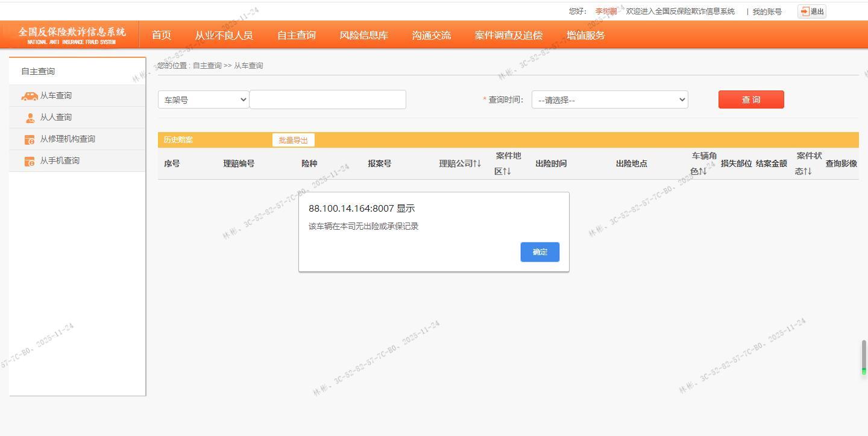The height and width of the screenshot is (436, 868).
Task: Open the 风险信息库 menu
Action: pos(363,35)
